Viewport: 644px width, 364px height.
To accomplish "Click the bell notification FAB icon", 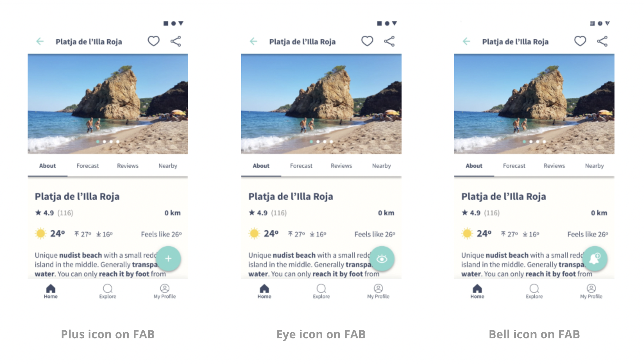I will coord(596,259).
